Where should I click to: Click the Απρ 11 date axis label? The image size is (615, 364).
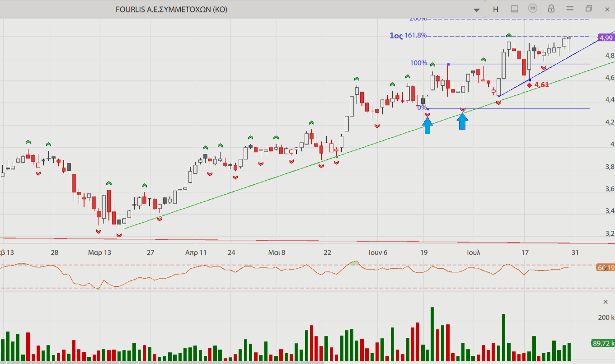[x=196, y=252]
